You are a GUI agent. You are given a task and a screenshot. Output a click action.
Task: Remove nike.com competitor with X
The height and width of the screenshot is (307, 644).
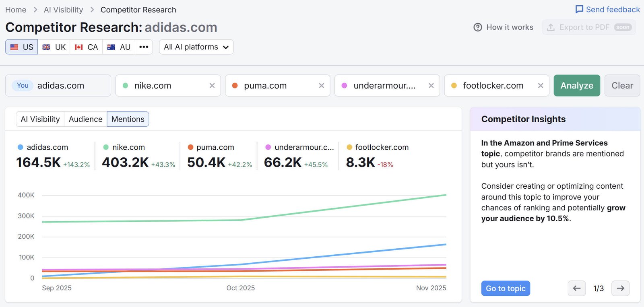[x=212, y=85]
